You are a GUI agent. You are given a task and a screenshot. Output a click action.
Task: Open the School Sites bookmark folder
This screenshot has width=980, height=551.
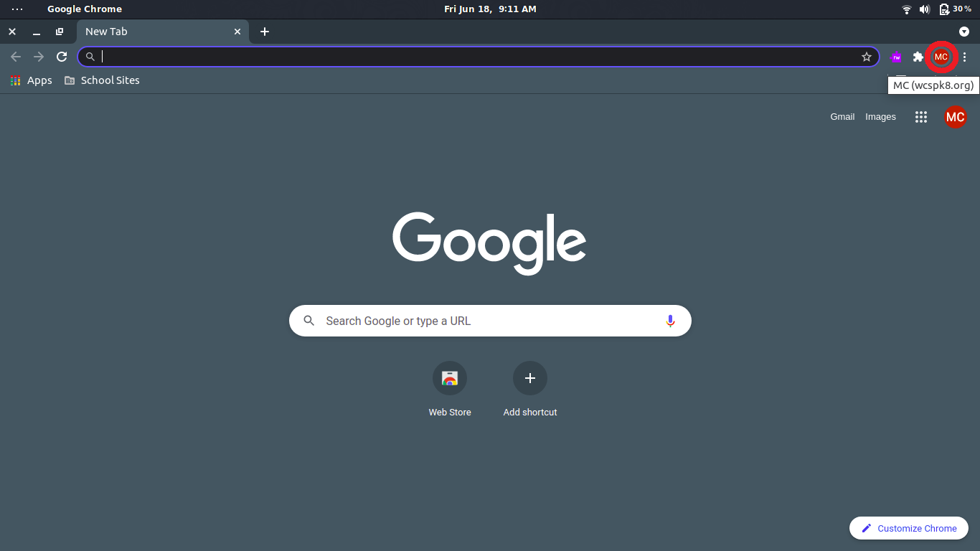[102, 80]
